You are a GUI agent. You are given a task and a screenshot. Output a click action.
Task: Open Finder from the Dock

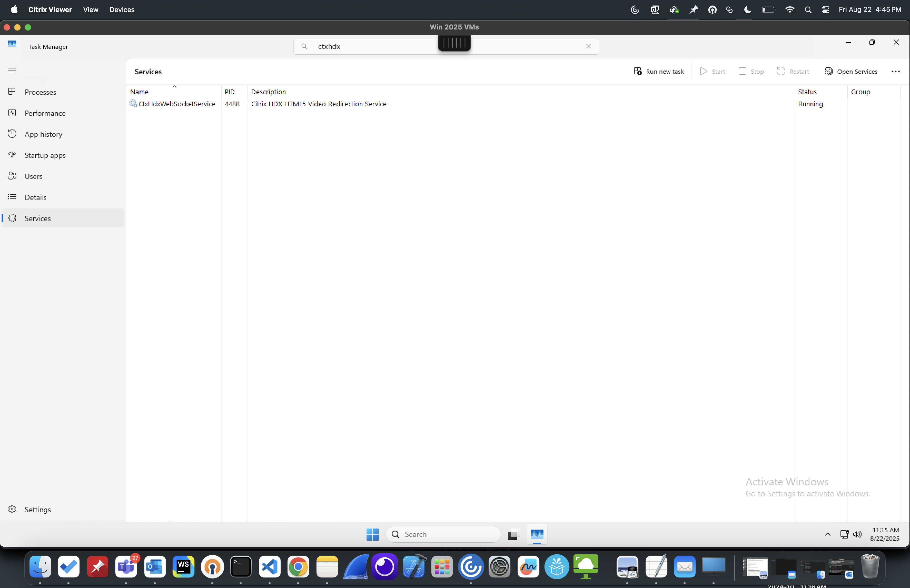(40, 567)
